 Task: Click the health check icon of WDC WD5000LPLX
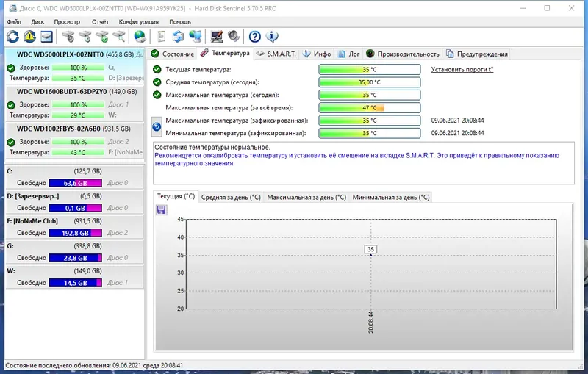(x=11, y=68)
